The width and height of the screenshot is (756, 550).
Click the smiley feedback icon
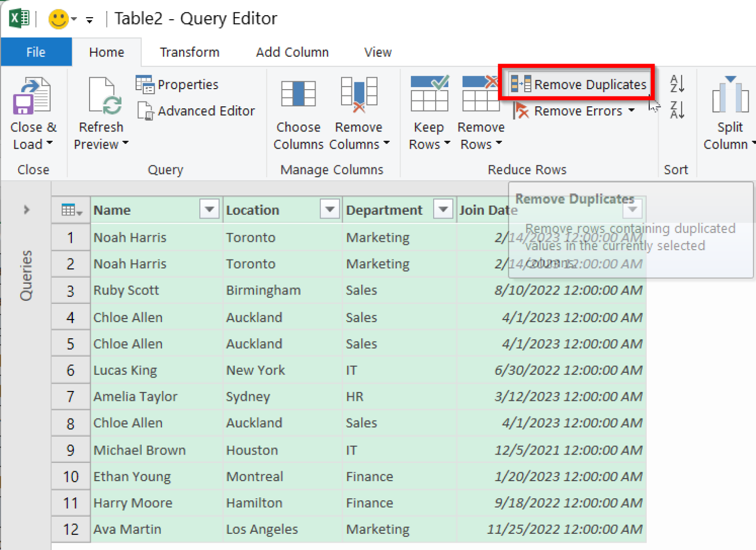[x=58, y=19]
